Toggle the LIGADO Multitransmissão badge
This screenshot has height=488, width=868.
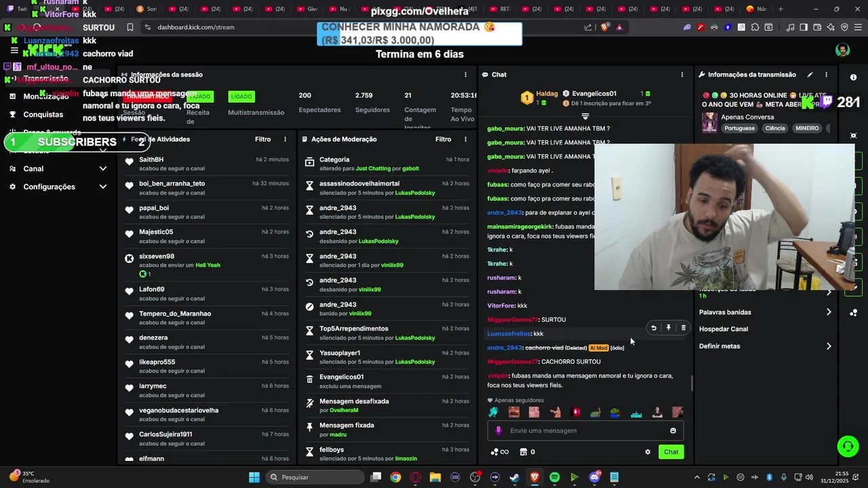[241, 96]
